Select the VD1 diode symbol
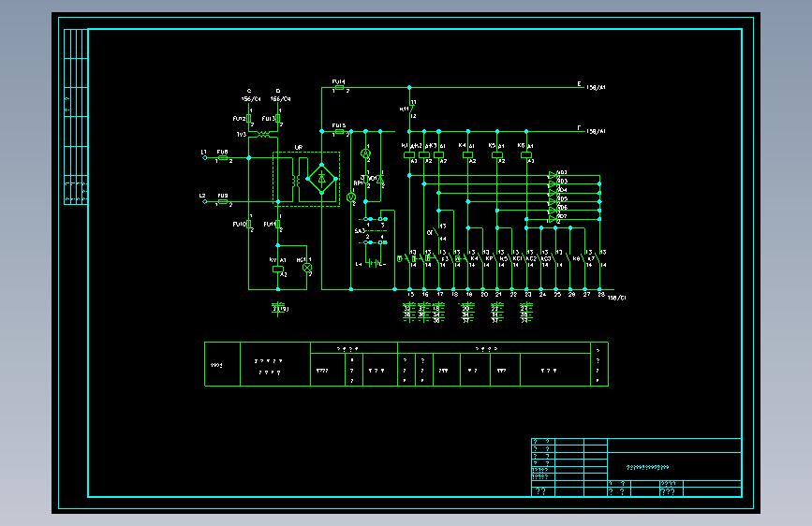 pyautogui.click(x=380, y=179)
